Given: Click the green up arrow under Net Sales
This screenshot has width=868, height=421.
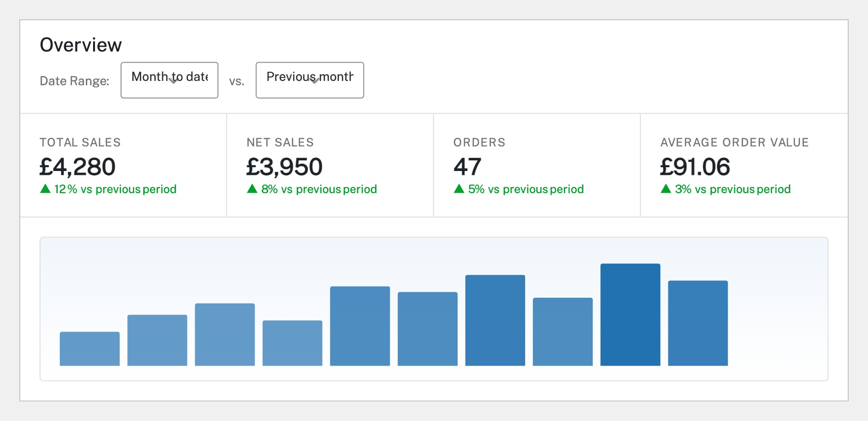Looking at the screenshot, I should 252,188.
